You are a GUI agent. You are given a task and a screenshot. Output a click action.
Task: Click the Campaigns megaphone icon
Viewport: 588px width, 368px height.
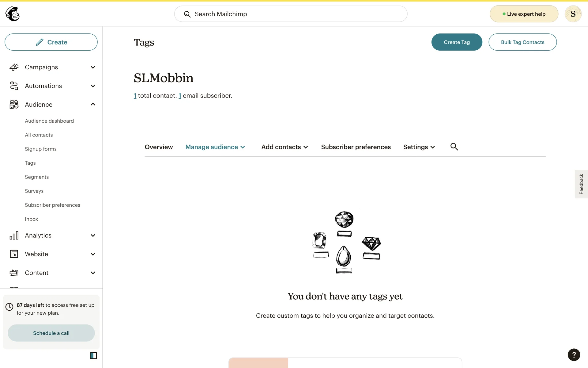point(14,67)
